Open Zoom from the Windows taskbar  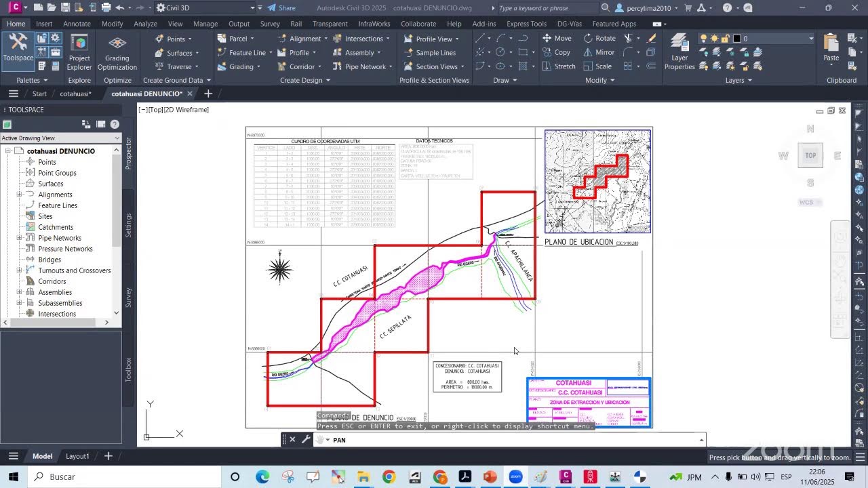click(515, 476)
